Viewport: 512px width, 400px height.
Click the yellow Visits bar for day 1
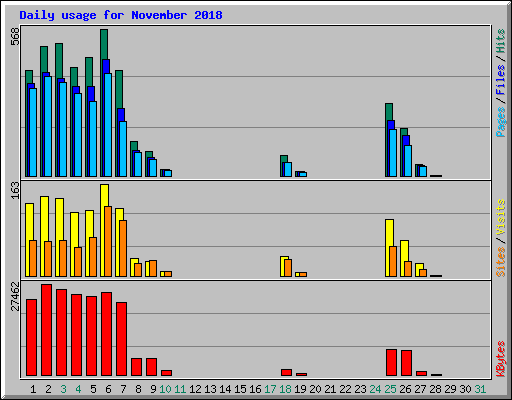coord(29,221)
